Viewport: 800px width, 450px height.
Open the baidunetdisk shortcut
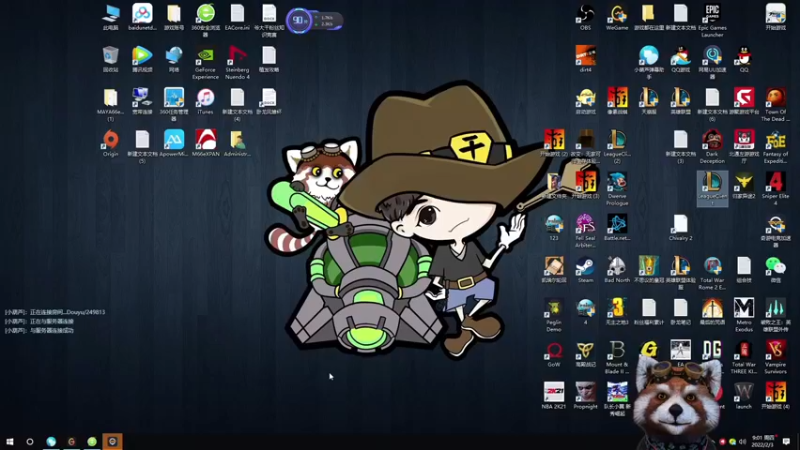[x=142, y=17]
